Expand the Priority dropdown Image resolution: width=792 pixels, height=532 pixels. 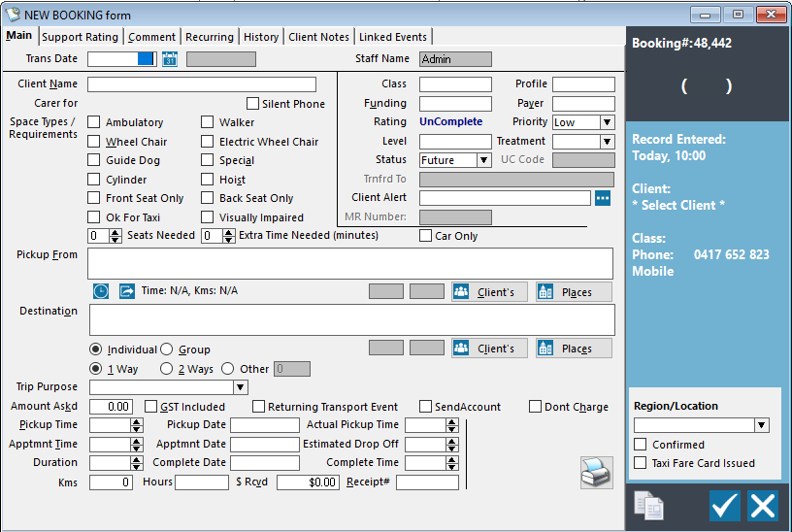tap(608, 122)
